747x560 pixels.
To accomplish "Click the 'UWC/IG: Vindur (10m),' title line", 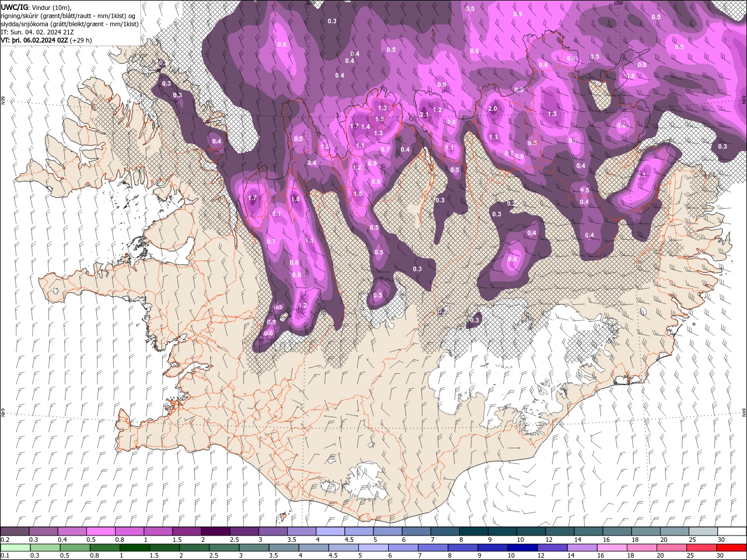I will click(36, 7).
